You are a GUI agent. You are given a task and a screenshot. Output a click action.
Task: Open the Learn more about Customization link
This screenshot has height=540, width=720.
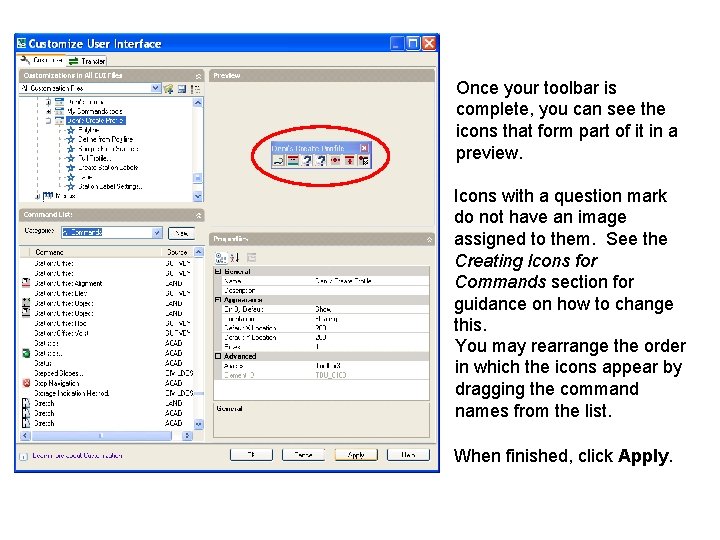coord(77,456)
